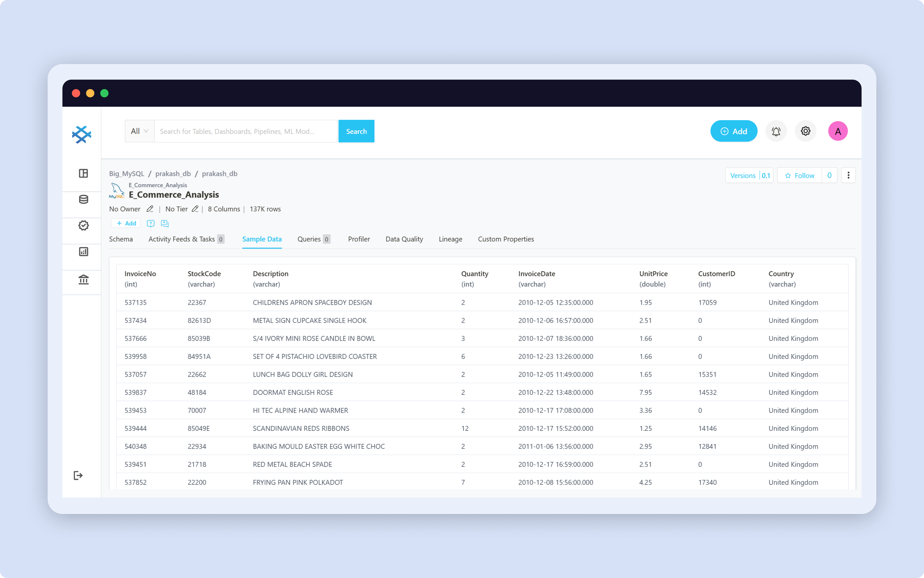Click the Search button
Image resolution: width=924 pixels, height=578 pixels.
pos(356,131)
